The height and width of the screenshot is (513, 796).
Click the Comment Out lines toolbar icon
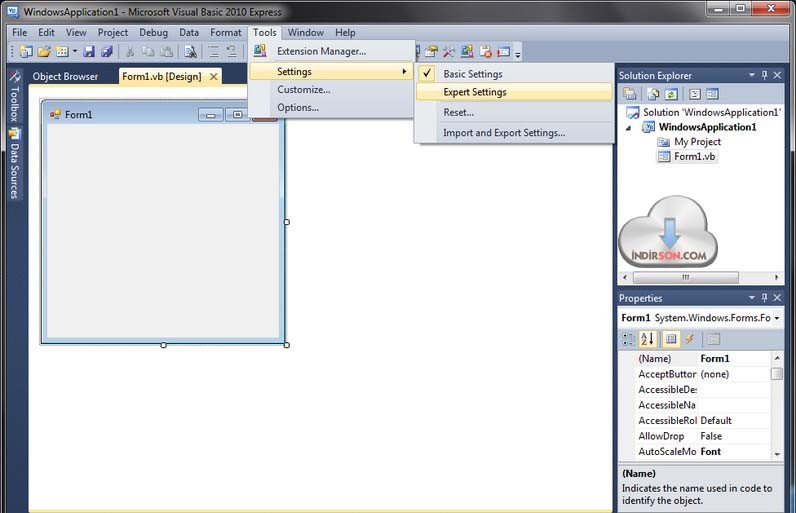[x=214, y=51]
